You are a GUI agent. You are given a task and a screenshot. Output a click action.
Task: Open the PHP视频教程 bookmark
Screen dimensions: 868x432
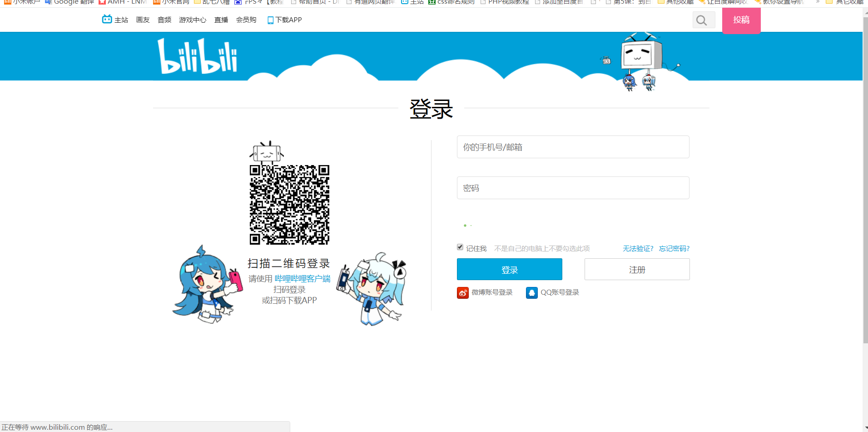[504, 2]
